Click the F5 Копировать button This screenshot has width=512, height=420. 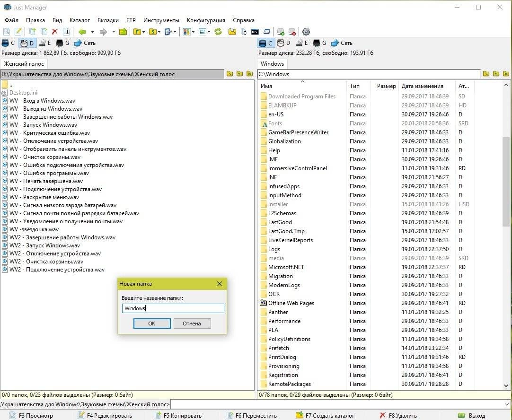178,415
